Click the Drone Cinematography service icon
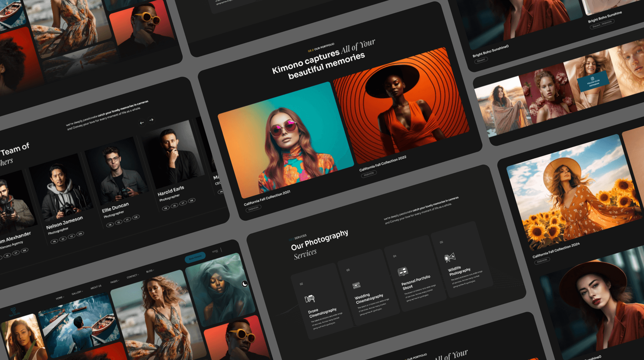This screenshot has width=644, height=360. pyautogui.click(x=310, y=299)
